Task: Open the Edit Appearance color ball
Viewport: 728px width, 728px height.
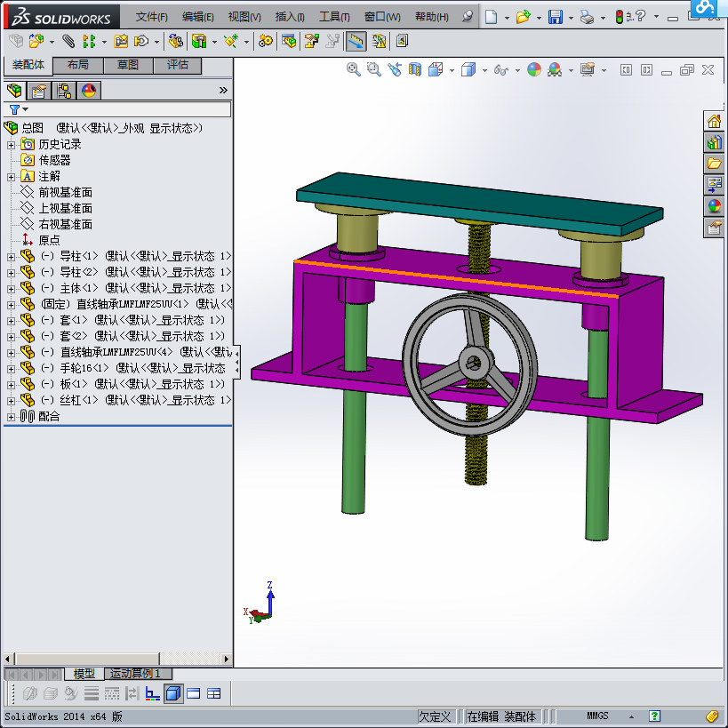Action: click(x=534, y=69)
